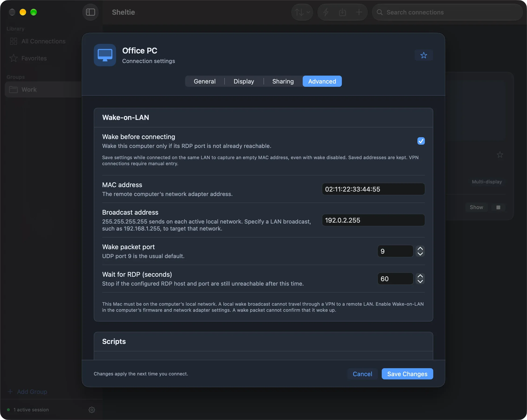This screenshot has height=420, width=527.
Task: Toggle the sidebar visibility icon
Action: coord(90,12)
